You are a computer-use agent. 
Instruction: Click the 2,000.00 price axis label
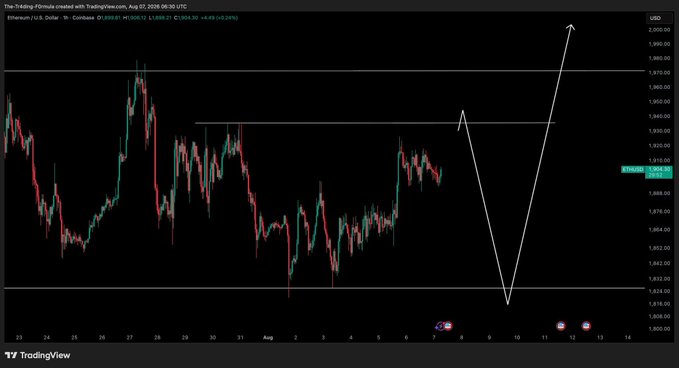point(659,30)
